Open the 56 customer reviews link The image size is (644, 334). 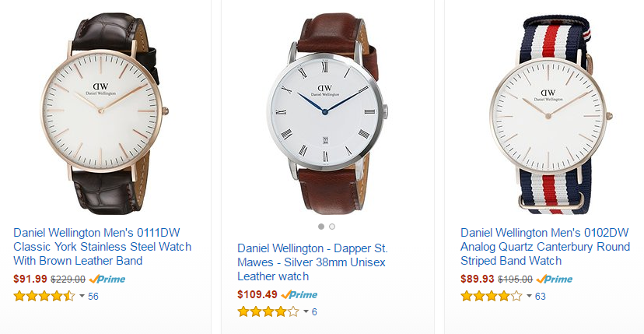(93, 297)
